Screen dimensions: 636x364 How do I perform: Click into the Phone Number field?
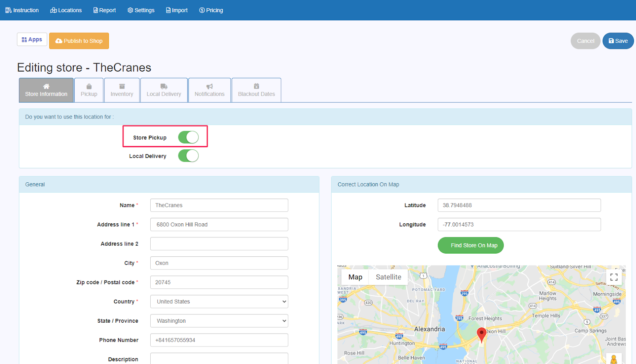coord(219,340)
